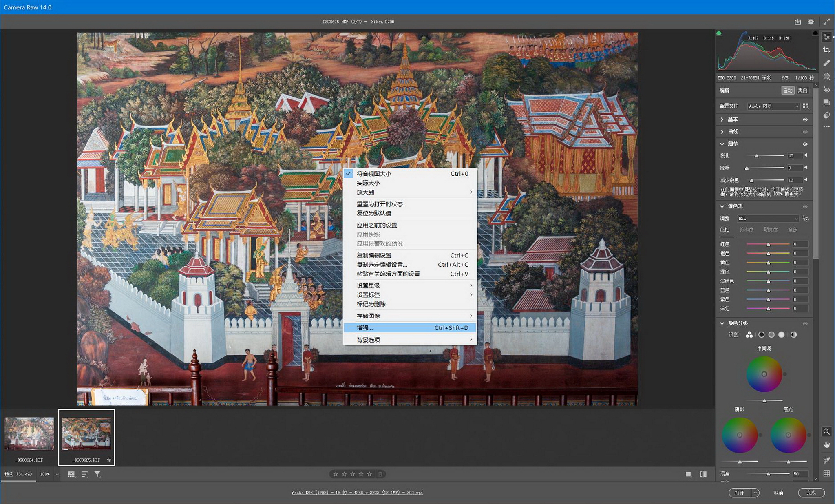Open the Masking tool (dotted circle)
The width and height of the screenshot is (835, 504).
pos(826,76)
